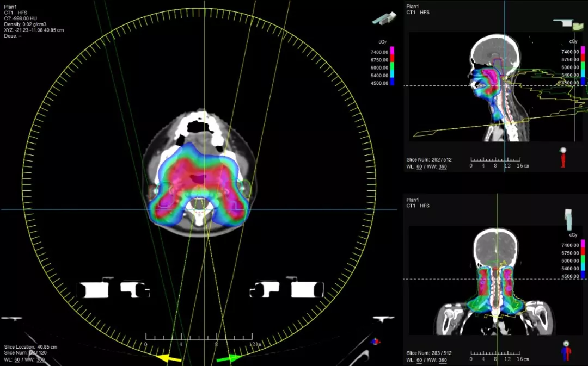
Task: Click the Plan1 label in the axial view
Action: 11,7
